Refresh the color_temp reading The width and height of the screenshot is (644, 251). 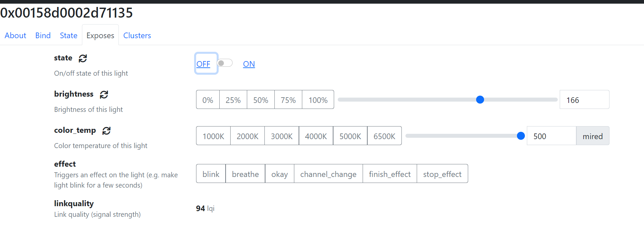tap(106, 131)
